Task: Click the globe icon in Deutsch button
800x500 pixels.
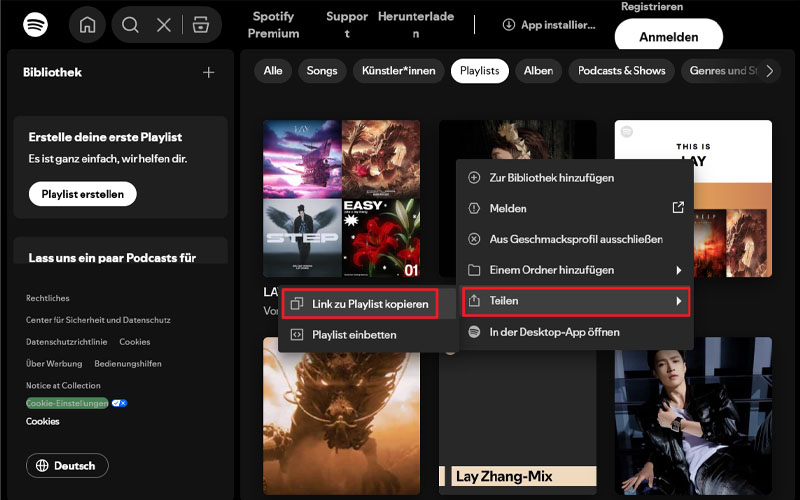Action: coord(42,465)
